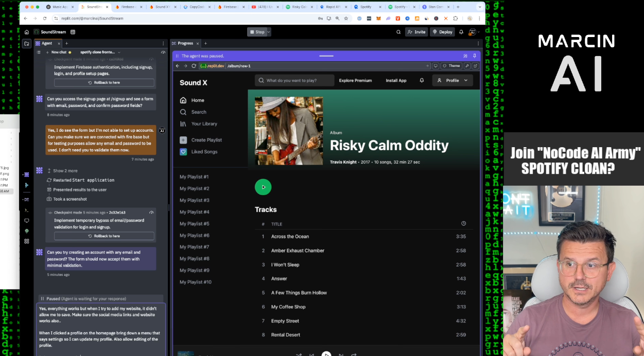Pin the app preview window

click(x=474, y=56)
